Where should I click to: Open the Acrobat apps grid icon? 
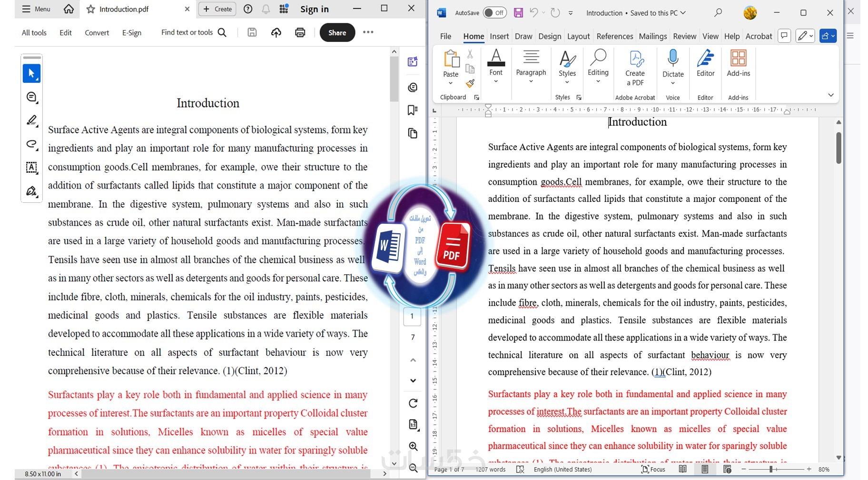tap(284, 9)
